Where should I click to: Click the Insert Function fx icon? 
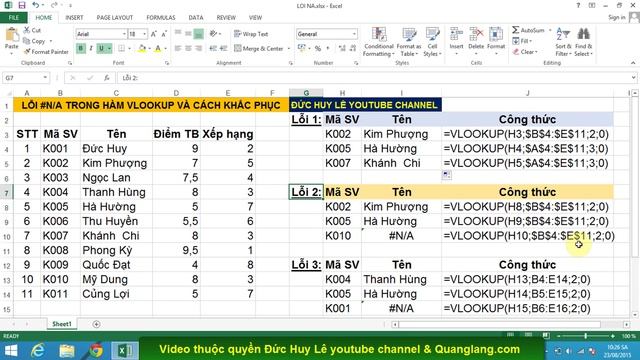tap(107, 78)
